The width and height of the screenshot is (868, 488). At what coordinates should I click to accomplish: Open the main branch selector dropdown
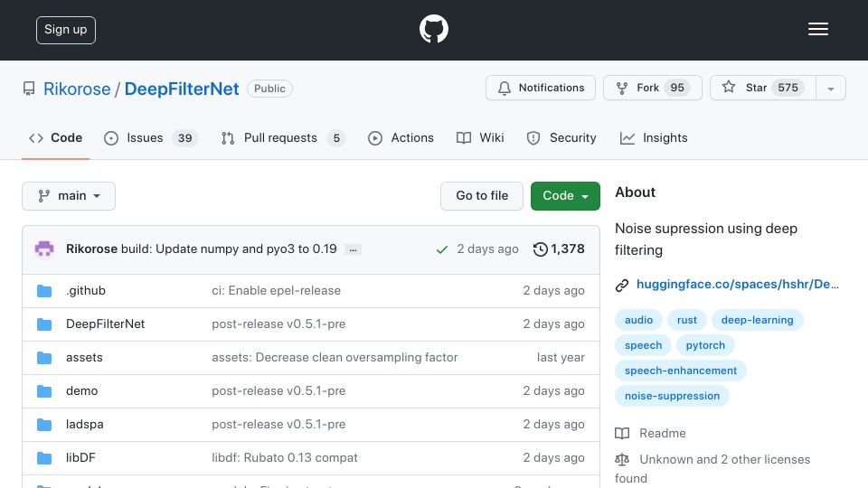click(x=69, y=196)
